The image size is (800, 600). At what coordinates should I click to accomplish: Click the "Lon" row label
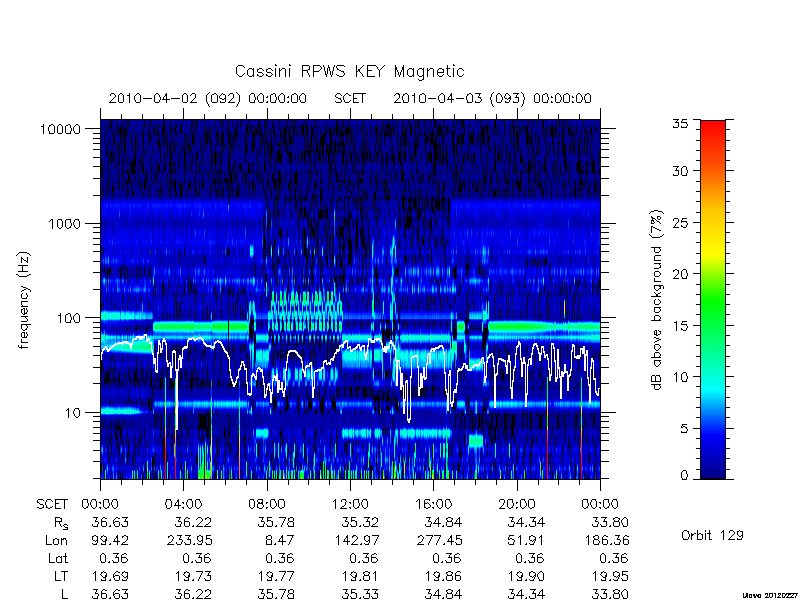(x=57, y=540)
